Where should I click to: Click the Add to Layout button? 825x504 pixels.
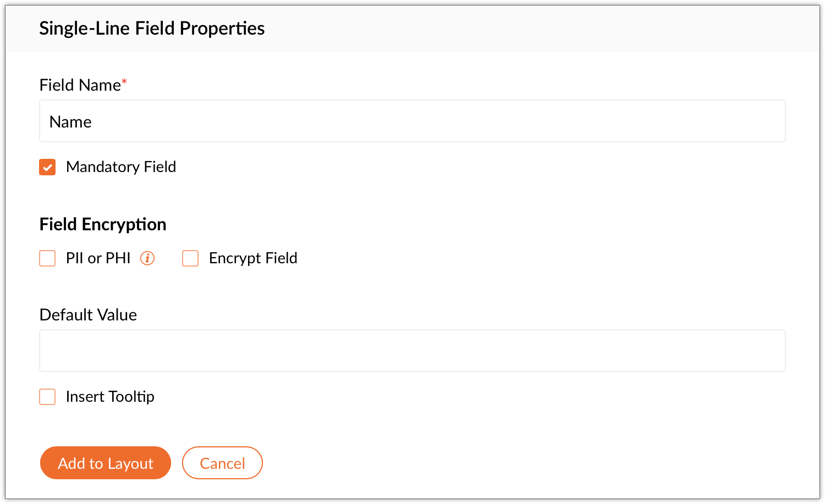(106, 463)
